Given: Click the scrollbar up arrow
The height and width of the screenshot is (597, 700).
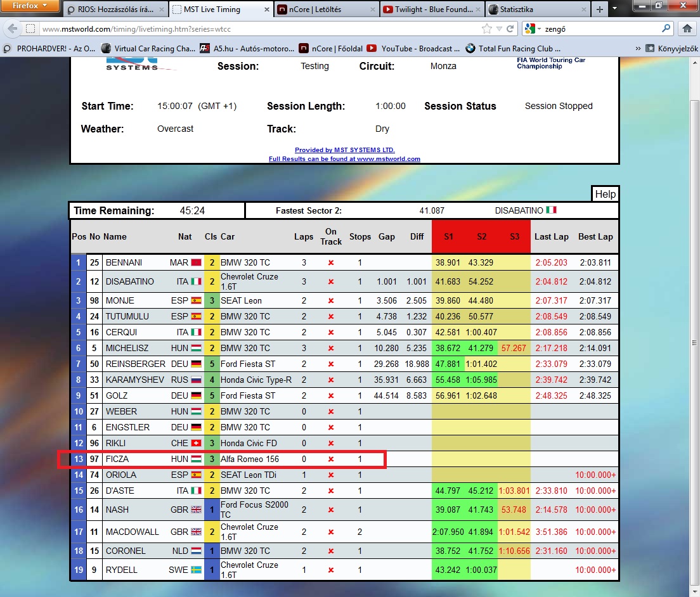Looking at the screenshot, I should [695, 63].
